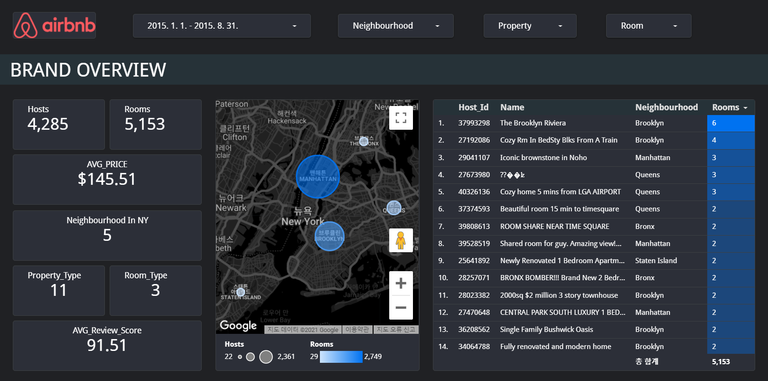Viewport: 768px width, 381px height.
Task: Click the AVG_PRICE $145.51 scorecard
Action: [107, 180]
